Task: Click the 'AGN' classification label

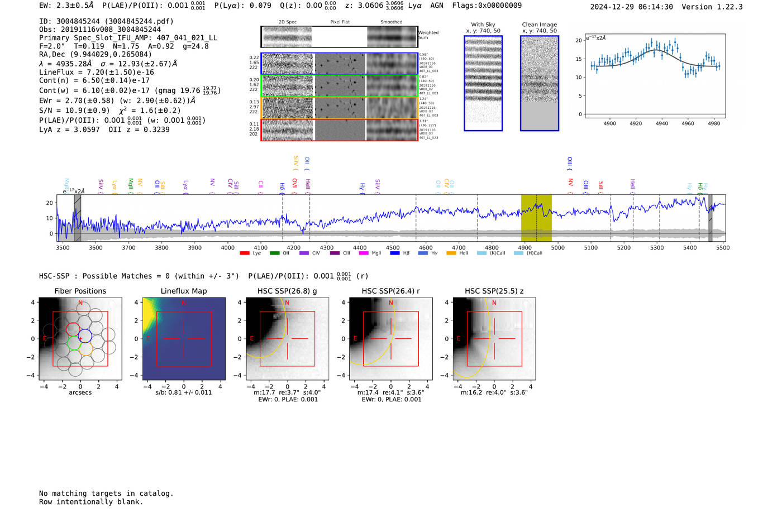Action: 437,6
